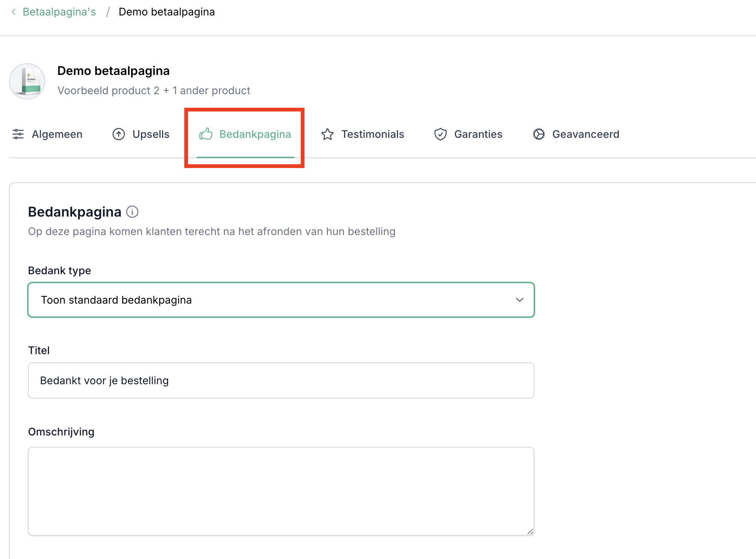Screen dimensions: 756x559
Task: Click the info icon next to Bedankpagina heading
Action: pyautogui.click(x=132, y=212)
